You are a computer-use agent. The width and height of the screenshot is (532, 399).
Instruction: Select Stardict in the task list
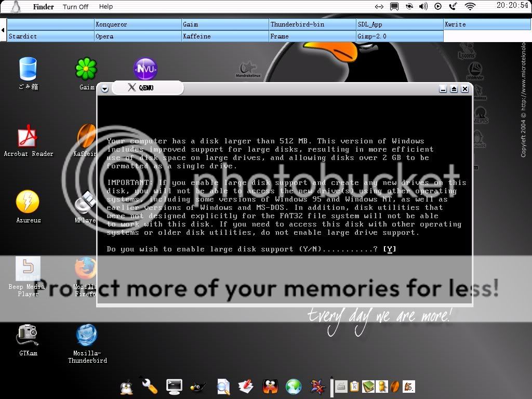click(50, 36)
